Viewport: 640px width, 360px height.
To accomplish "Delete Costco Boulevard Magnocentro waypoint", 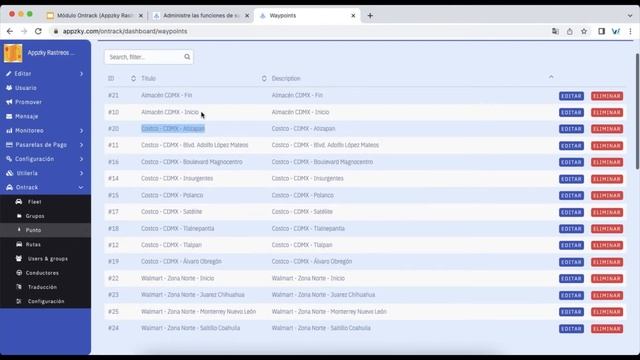I will coord(607,162).
